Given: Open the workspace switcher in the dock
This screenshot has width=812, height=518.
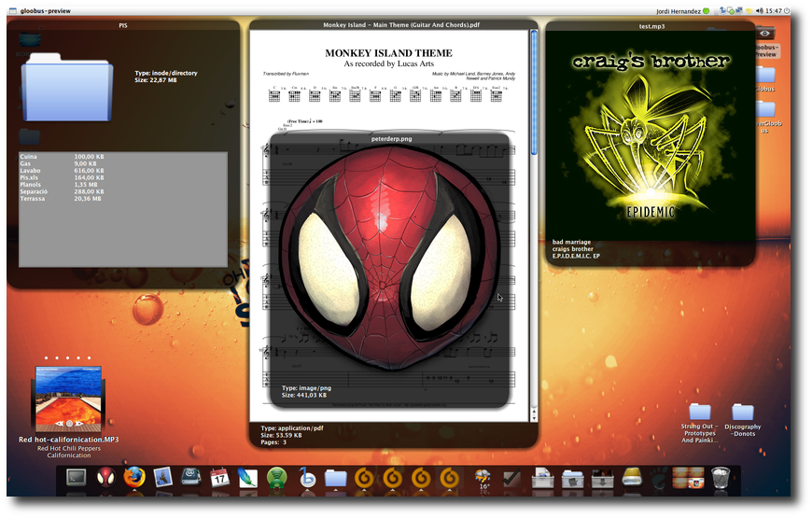Looking at the screenshot, I should (x=688, y=478).
